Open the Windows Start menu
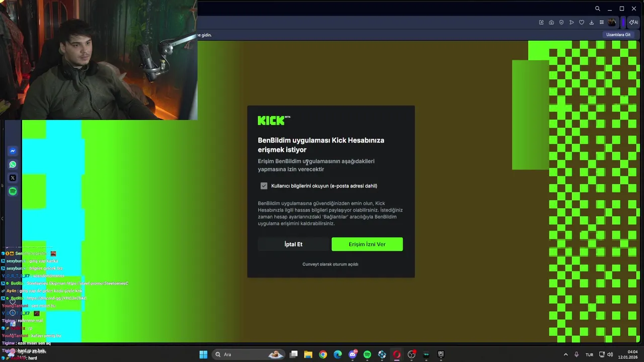 (x=203, y=354)
